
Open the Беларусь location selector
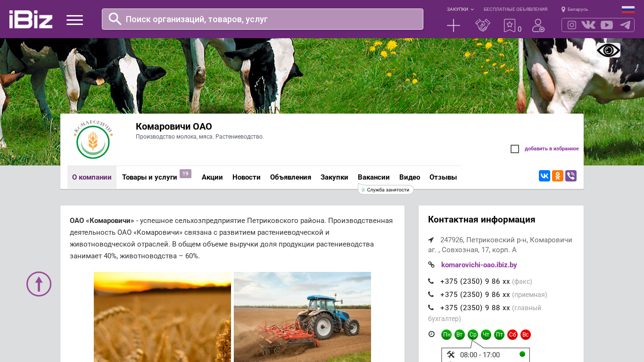pyautogui.click(x=575, y=9)
